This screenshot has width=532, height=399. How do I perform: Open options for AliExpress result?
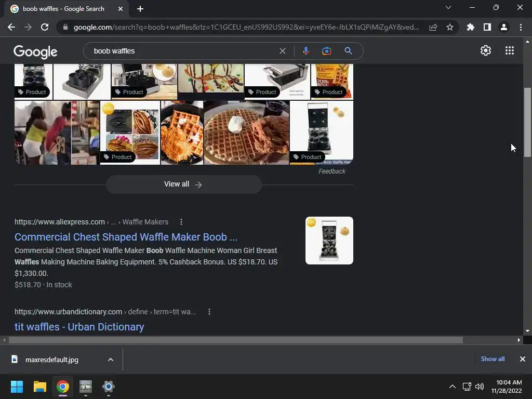pos(181,222)
